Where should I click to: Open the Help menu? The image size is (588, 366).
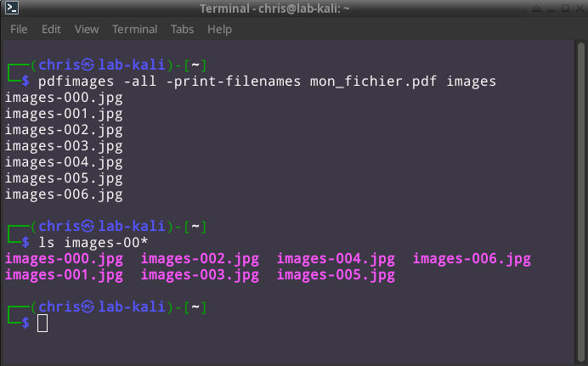click(219, 29)
